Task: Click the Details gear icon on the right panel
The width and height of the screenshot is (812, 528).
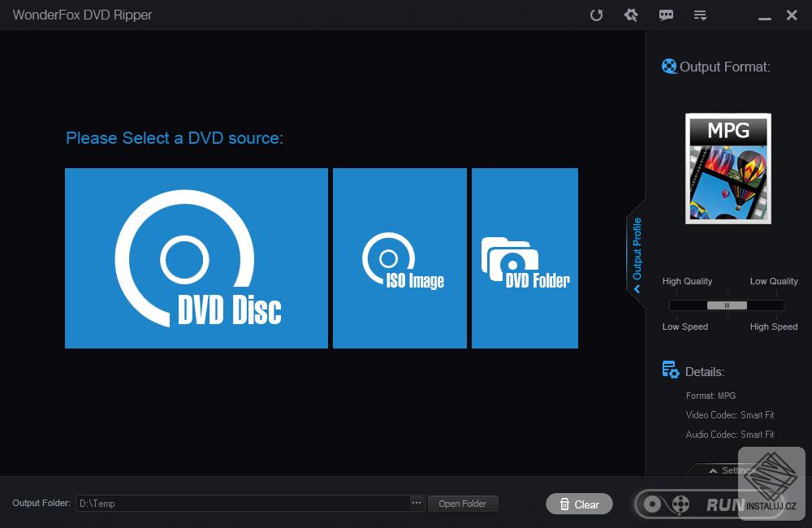Action: tap(671, 370)
